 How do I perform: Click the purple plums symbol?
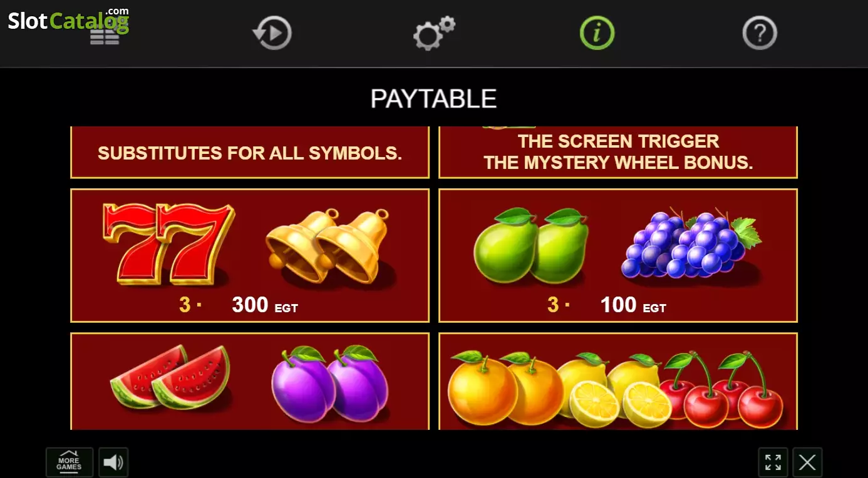330,384
